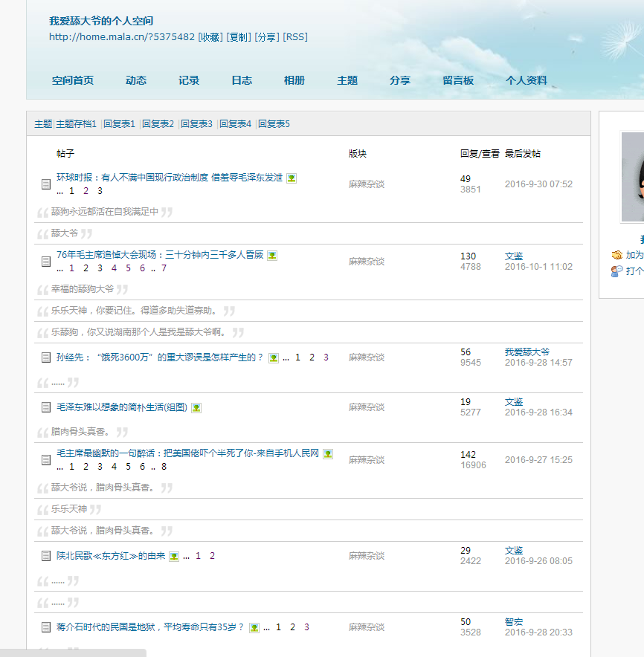Click 麻辣杂谈 board on 毛泽东难以想象的简朴生活 row
The image size is (644, 657).
point(367,407)
